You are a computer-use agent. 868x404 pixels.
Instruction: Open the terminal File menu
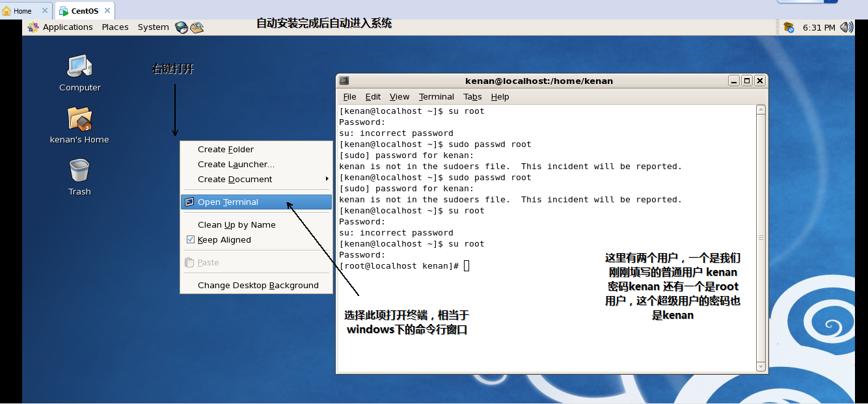pyautogui.click(x=349, y=97)
